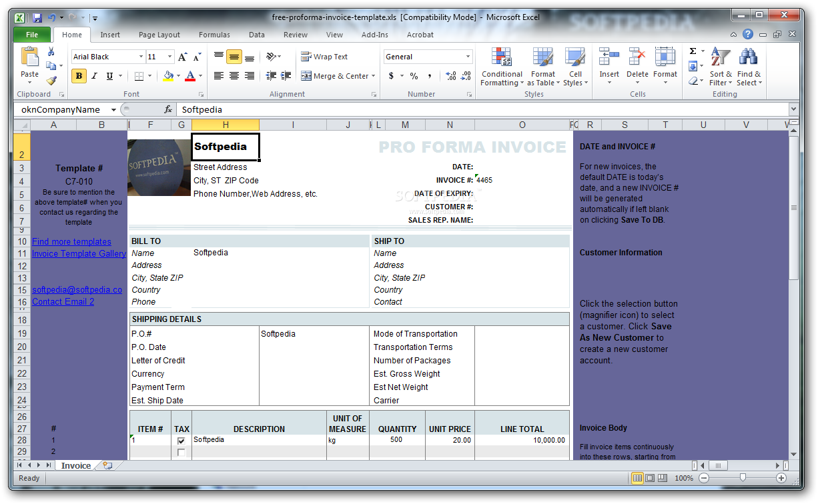Toggle Top Align button
Viewport: 818px width, 504px height.
tap(219, 57)
